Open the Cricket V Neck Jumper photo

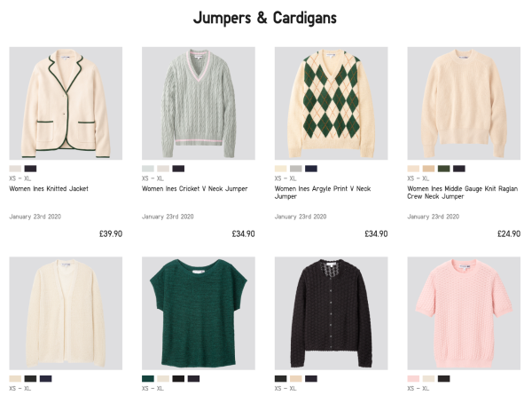pyautogui.click(x=198, y=103)
